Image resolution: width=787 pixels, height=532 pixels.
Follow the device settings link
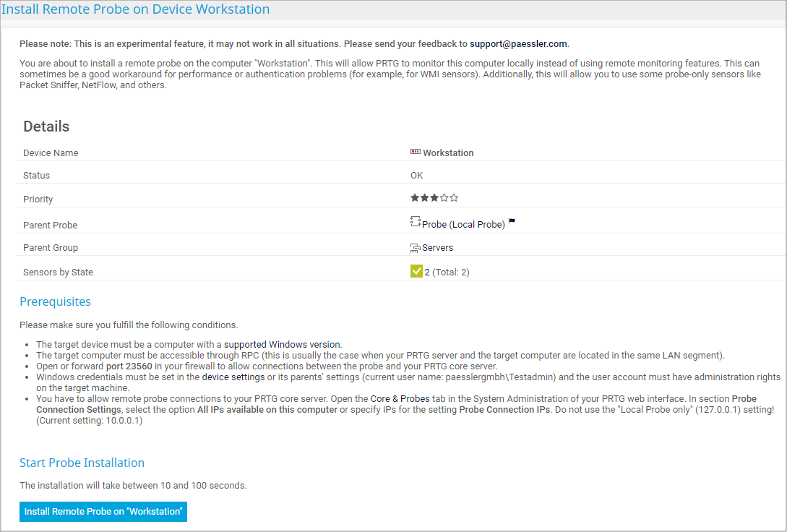pyautogui.click(x=233, y=377)
